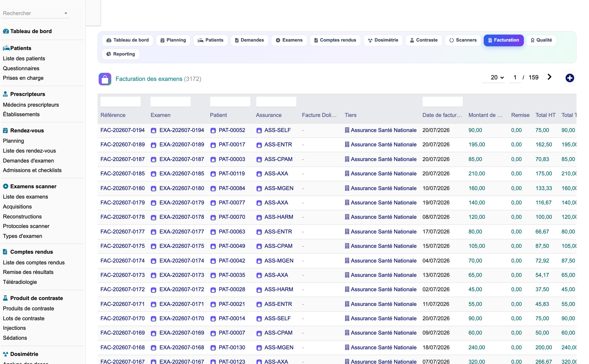Sort by the Total HT column header
589x364 pixels.
(545, 115)
